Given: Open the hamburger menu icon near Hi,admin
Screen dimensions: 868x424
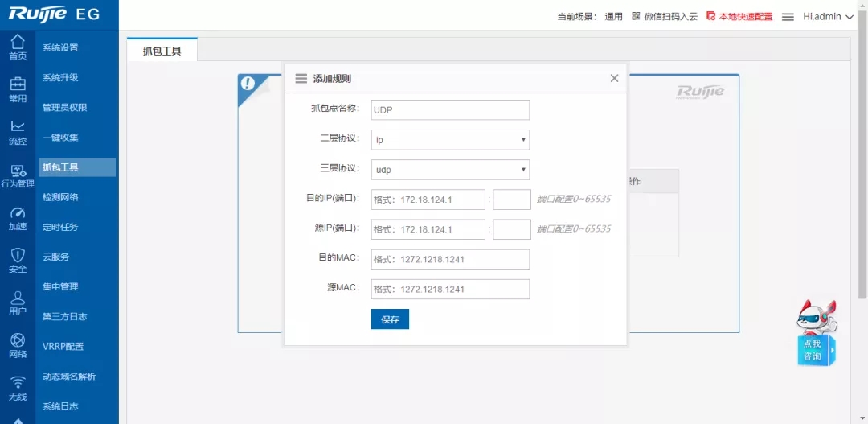Looking at the screenshot, I should pos(788,16).
